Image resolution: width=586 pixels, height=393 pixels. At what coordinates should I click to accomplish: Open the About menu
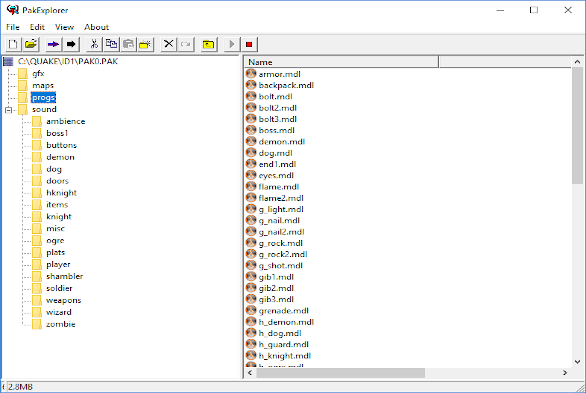96,27
